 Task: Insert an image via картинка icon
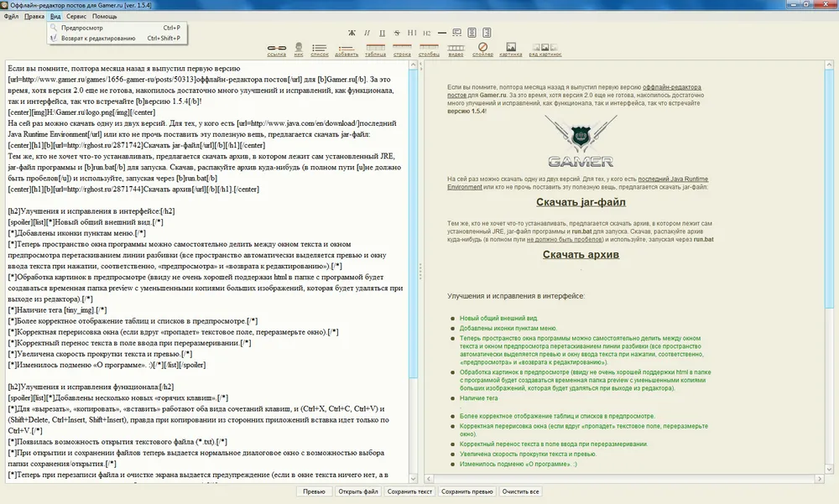coord(510,49)
